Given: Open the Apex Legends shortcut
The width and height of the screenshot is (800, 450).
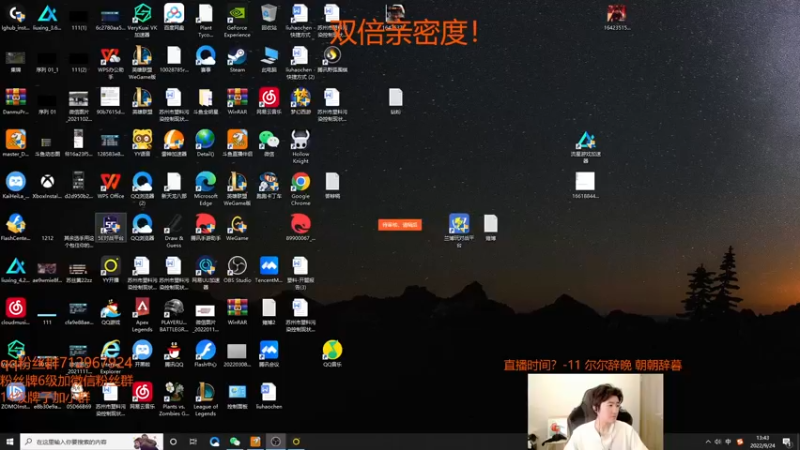Looking at the screenshot, I should click(x=142, y=315).
